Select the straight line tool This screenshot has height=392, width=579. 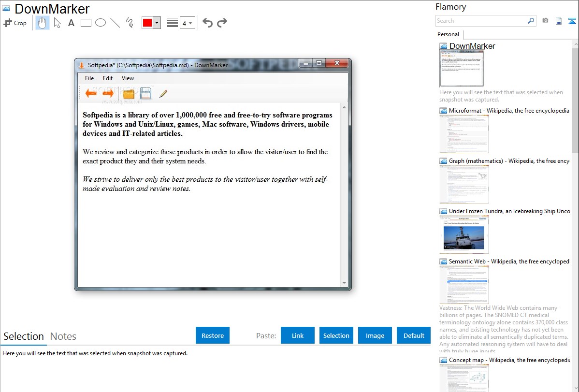click(x=115, y=23)
